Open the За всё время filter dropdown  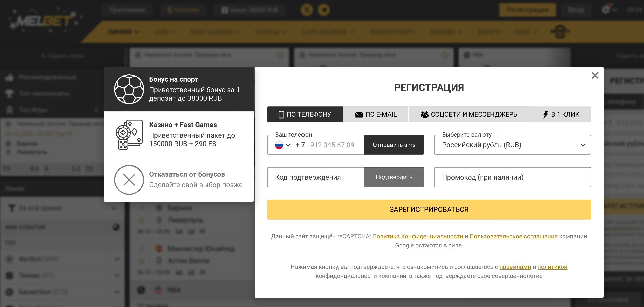[63, 208]
